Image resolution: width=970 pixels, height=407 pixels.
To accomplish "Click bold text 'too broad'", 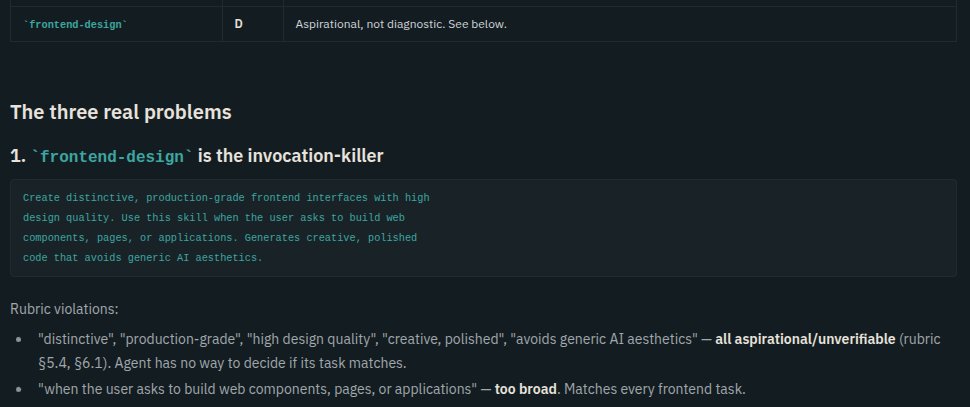I will pyautogui.click(x=525, y=390).
